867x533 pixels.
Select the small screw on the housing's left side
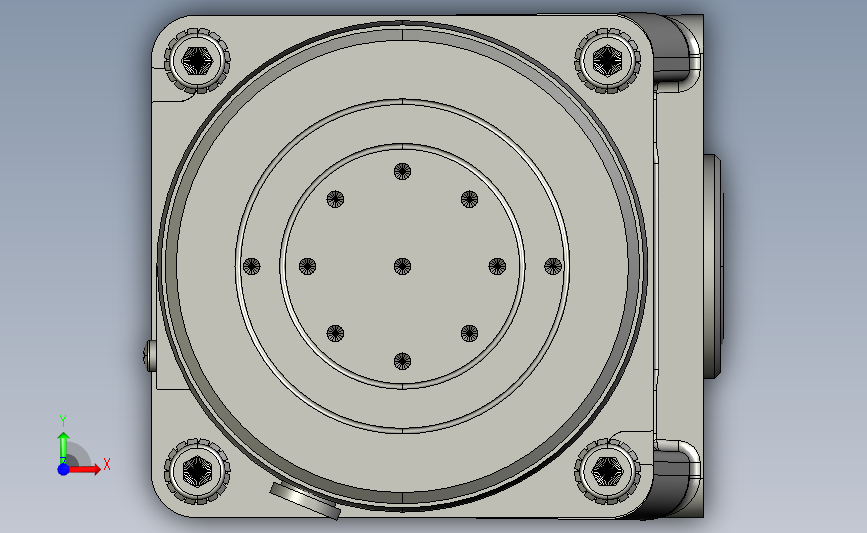tap(149, 356)
